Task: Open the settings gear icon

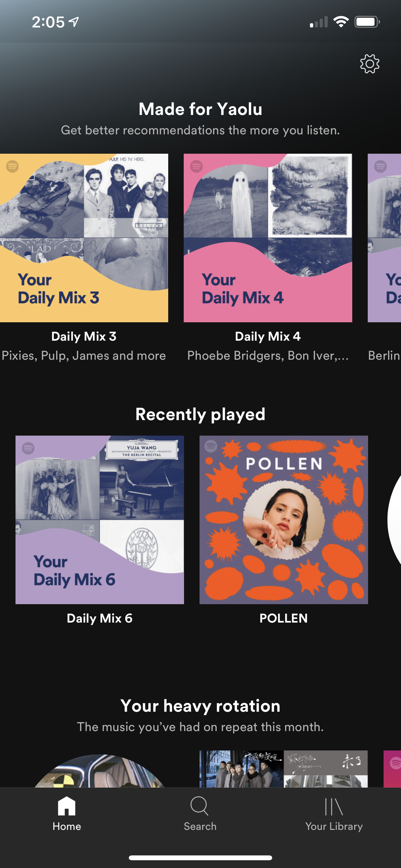Action: click(369, 64)
